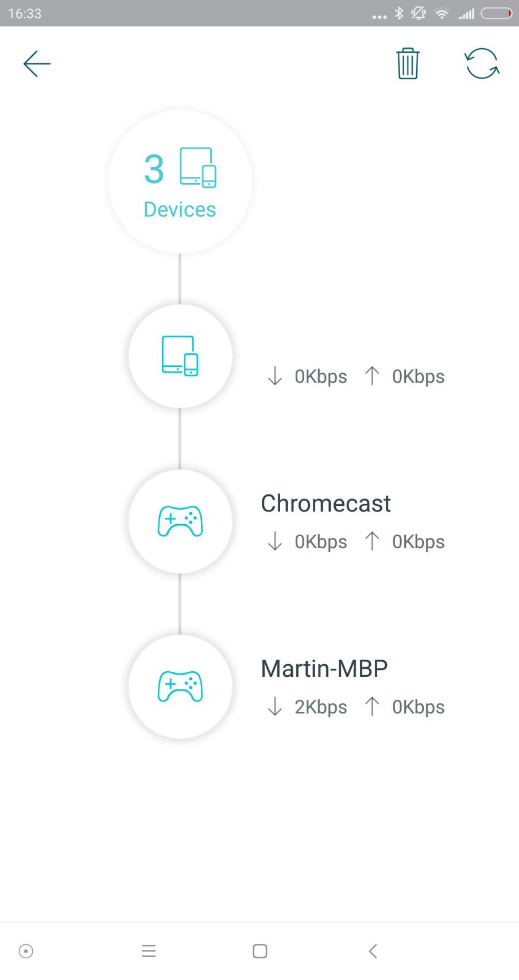The width and height of the screenshot is (519, 980).
Task: Tap the circle assistant button in navigation bar
Action: tap(26, 951)
